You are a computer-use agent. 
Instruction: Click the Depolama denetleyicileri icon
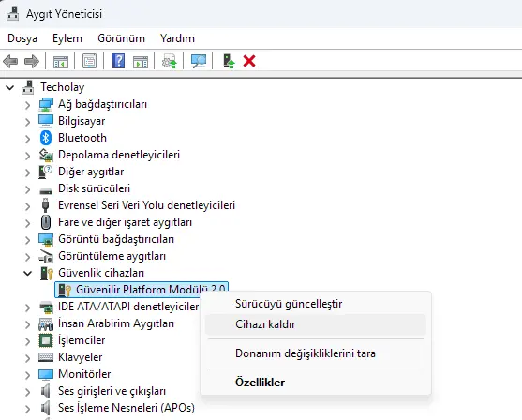[46, 155]
